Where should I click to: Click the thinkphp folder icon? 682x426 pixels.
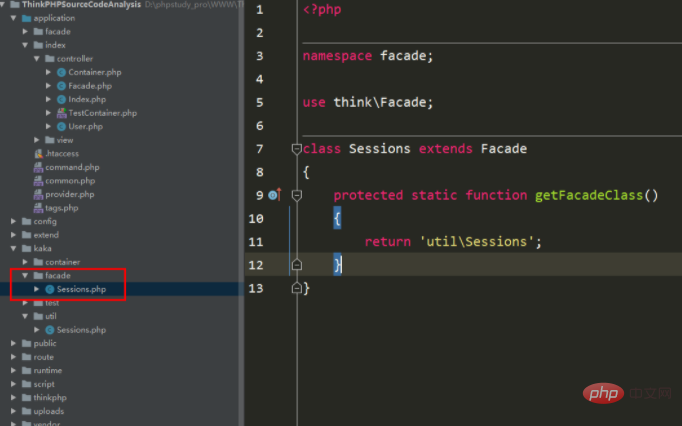27,397
